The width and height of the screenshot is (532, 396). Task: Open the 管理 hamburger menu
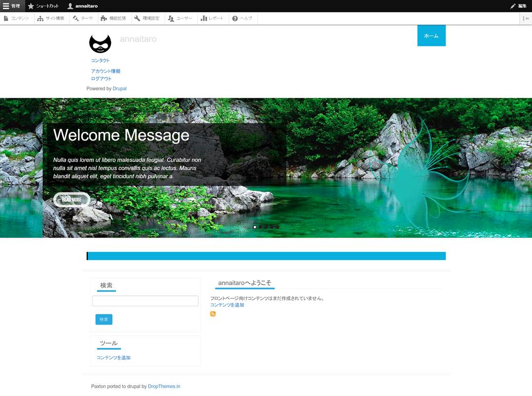pyautogui.click(x=12, y=6)
